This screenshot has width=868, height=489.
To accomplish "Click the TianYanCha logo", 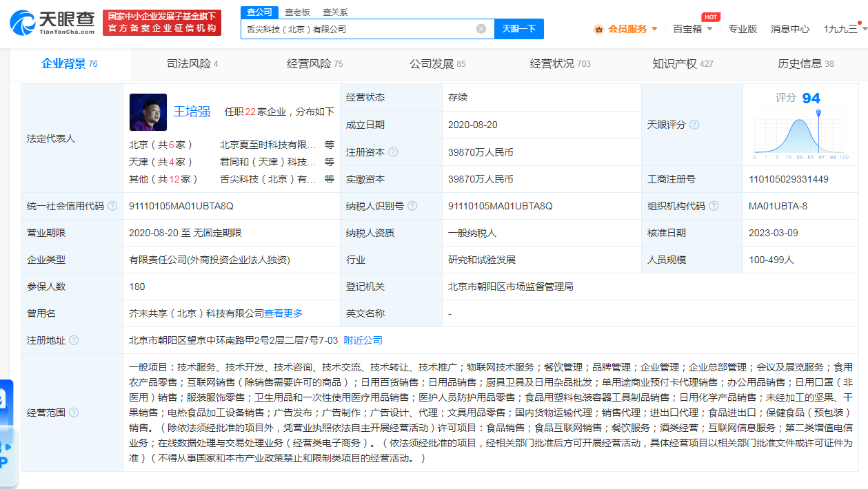I will coord(52,22).
